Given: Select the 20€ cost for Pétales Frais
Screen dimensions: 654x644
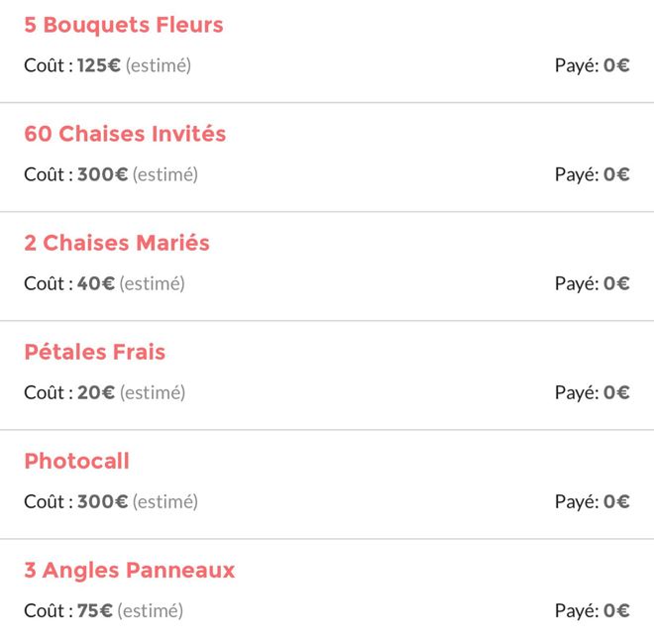Looking at the screenshot, I should pyautogui.click(x=96, y=392).
